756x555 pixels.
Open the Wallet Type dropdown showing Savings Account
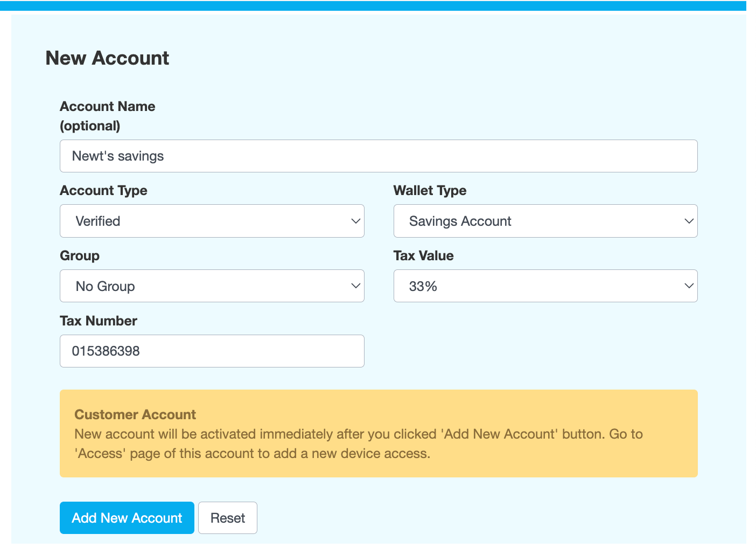click(545, 221)
